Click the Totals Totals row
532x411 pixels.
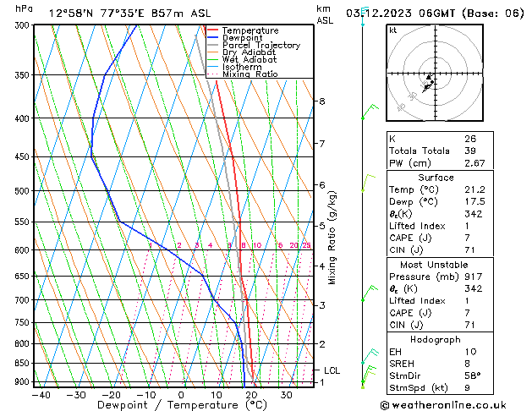pyautogui.click(x=440, y=151)
